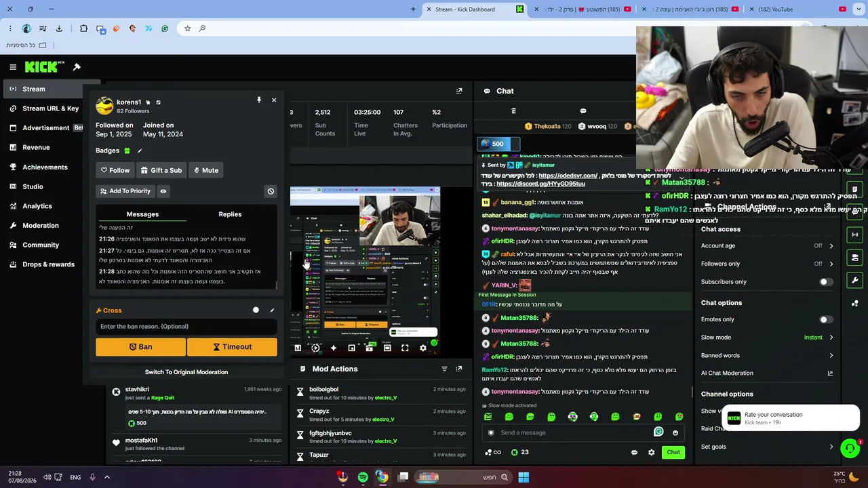Follow korens1
This screenshot has width=868, height=488.
point(115,170)
